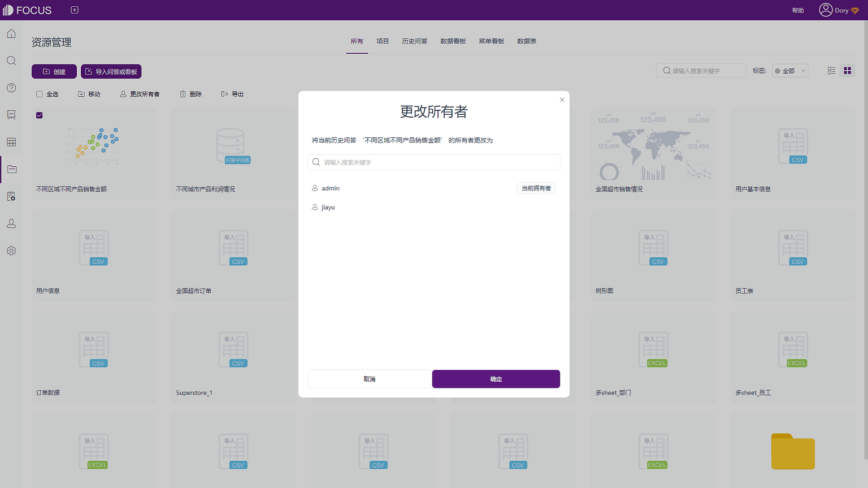Click the 更改所有者 toolbar action
Screen dimensions: 868x488
click(140, 94)
